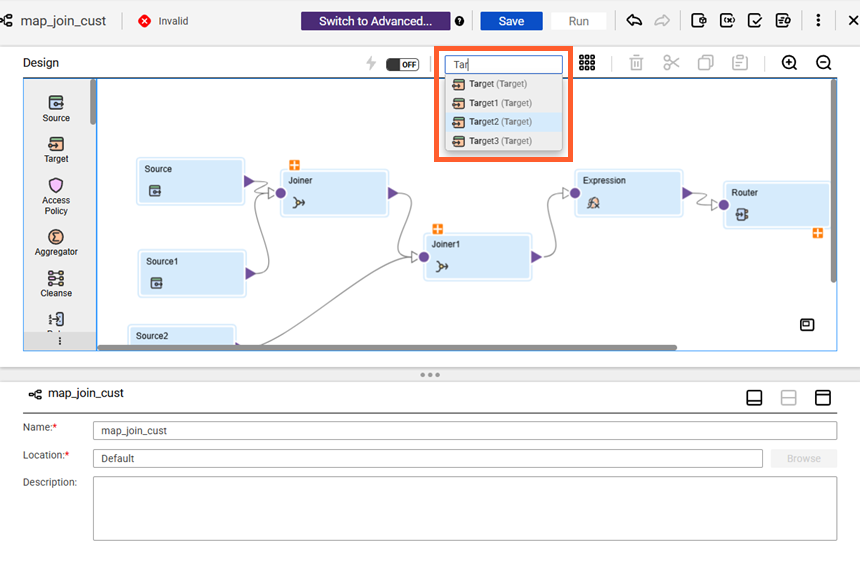Click the delete trash can icon
The width and height of the screenshot is (860, 584).
(x=636, y=63)
